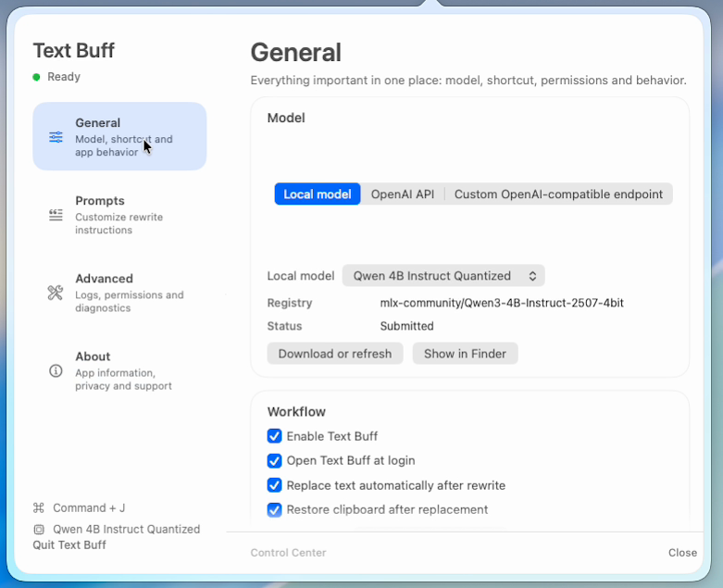Click the Ready status text
This screenshot has height=588, width=723.
click(64, 77)
